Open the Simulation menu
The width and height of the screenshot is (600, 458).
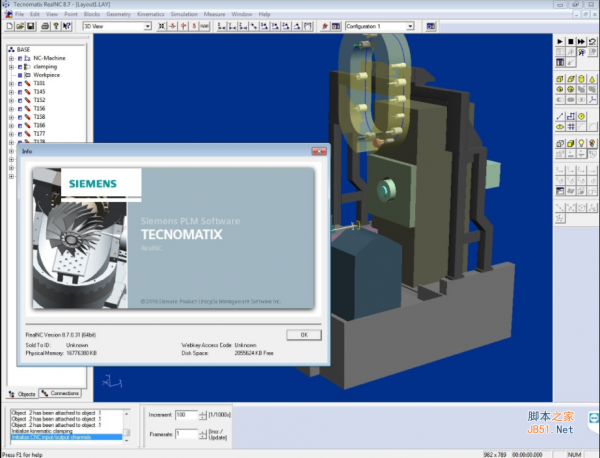pos(184,14)
